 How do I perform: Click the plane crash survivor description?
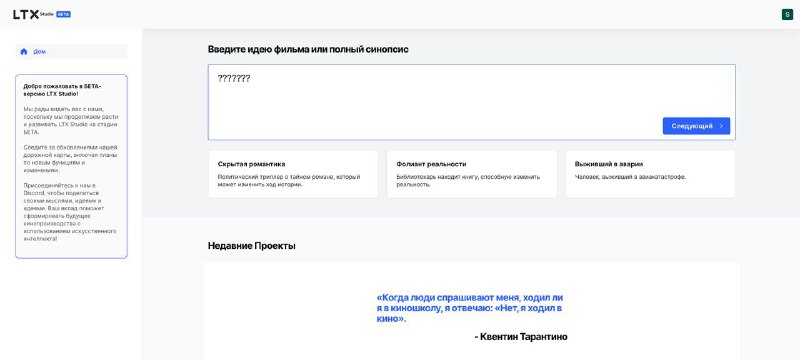click(x=631, y=177)
